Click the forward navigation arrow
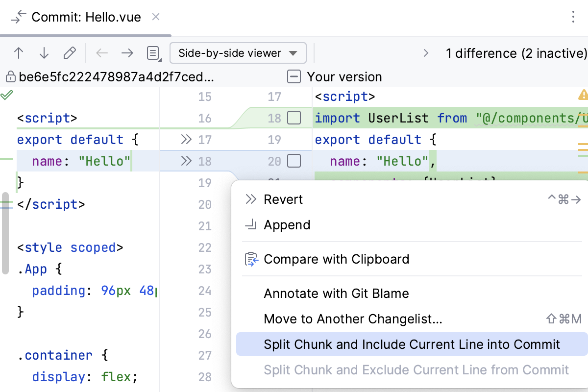The image size is (588, 392). pyautogui.click(x=127, y=53)
